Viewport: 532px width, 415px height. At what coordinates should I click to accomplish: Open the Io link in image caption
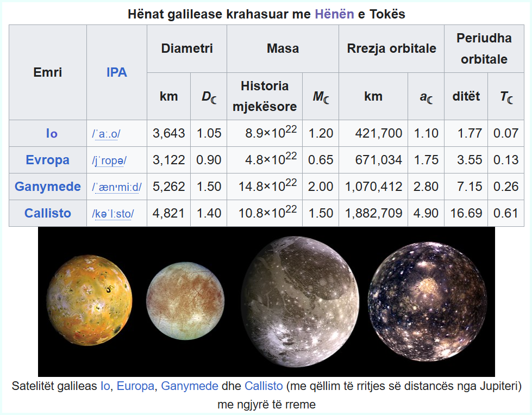(x=105, y=386)
